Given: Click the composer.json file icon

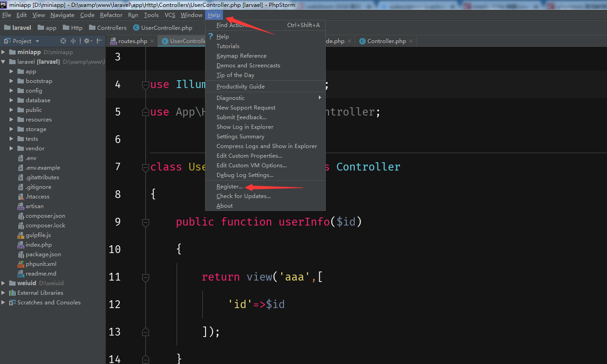Looking at the screenshot, I should [x=21, y=216].
